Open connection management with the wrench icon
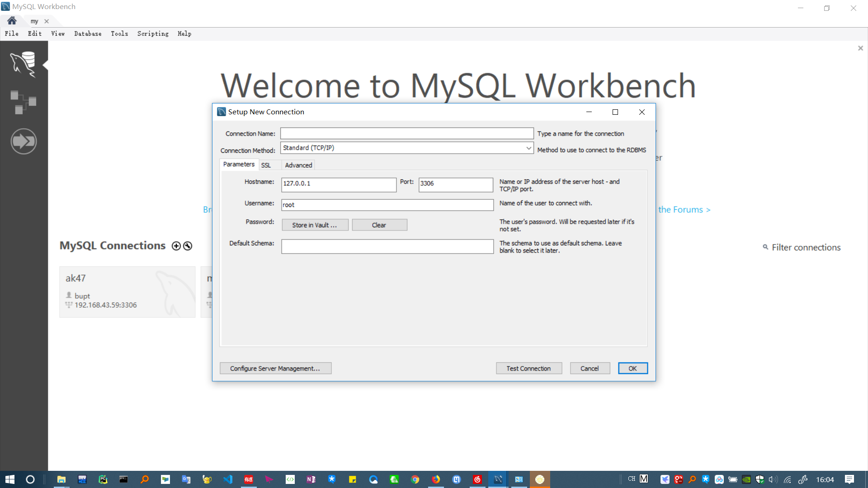This screenshot has width=868, height=488. [187, 246]
